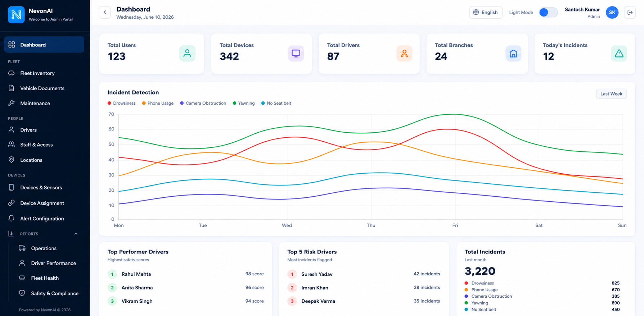Viewport: 644px width, 316px height.
Task: Click the Total Users person icon
Action: point(187,54)
